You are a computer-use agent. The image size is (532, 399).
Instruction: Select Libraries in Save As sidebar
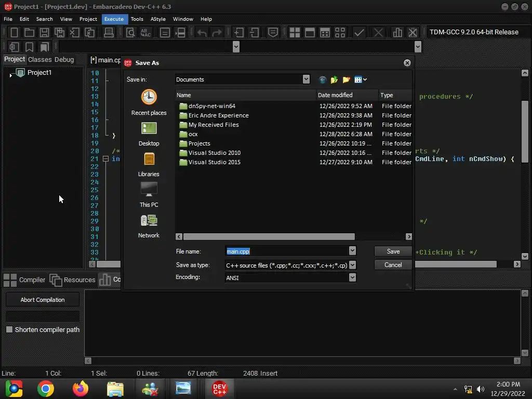coord(149,165)
